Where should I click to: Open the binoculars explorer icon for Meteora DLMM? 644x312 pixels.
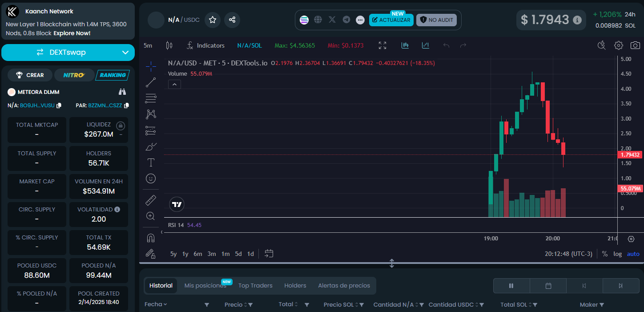(122, 92)
